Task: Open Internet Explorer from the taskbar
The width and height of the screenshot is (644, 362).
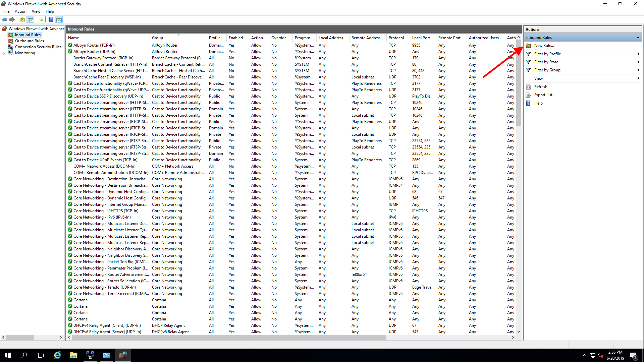Action: tap(57, 355)
